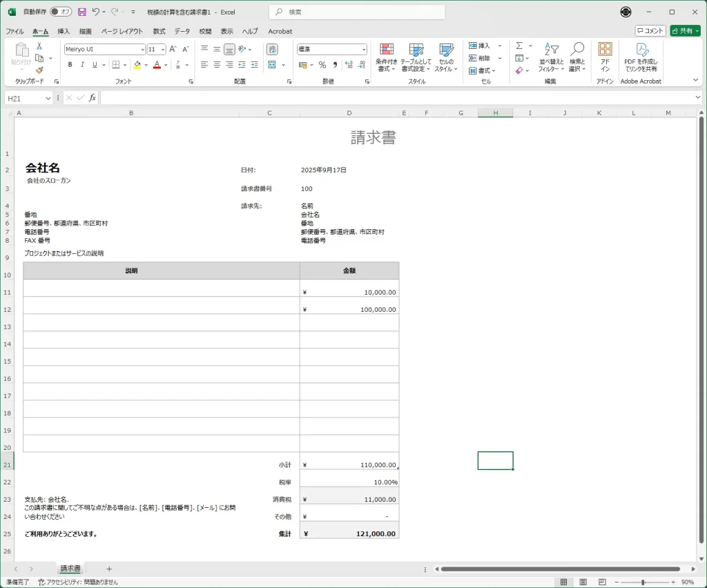
Task: Select the Format Painter brush icon
Action: coord(39,70)
